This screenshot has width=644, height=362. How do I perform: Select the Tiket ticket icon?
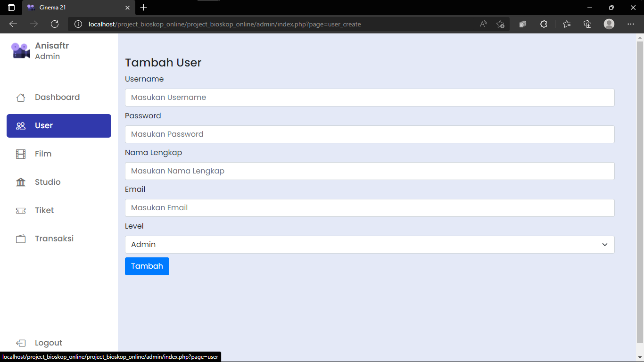pos(21,210)
